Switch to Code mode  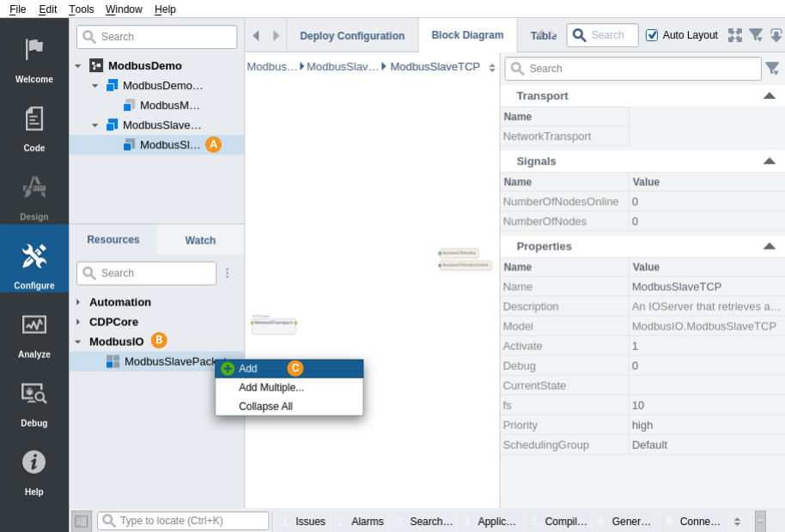tap(33, 129)
